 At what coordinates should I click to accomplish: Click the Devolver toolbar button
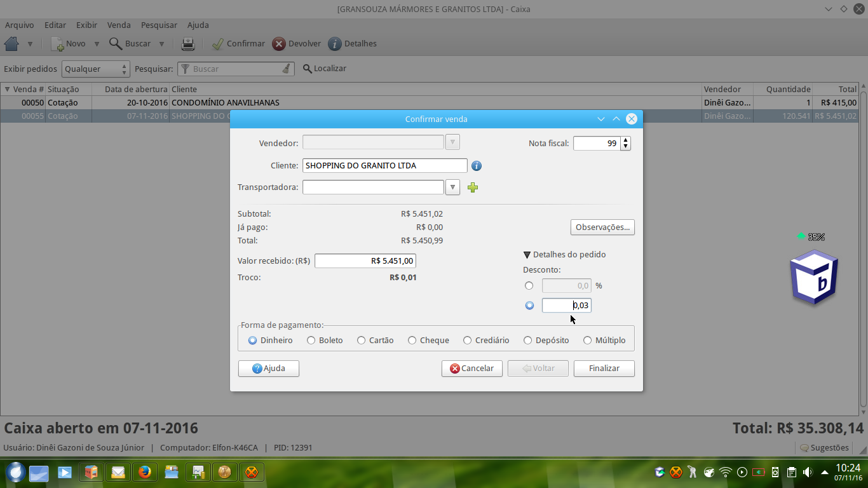pyautogui.click(x=297, y=44)
